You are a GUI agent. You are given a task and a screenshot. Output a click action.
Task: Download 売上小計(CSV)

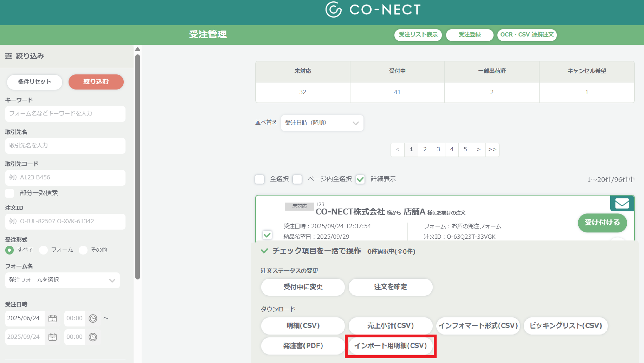[391, 326]
